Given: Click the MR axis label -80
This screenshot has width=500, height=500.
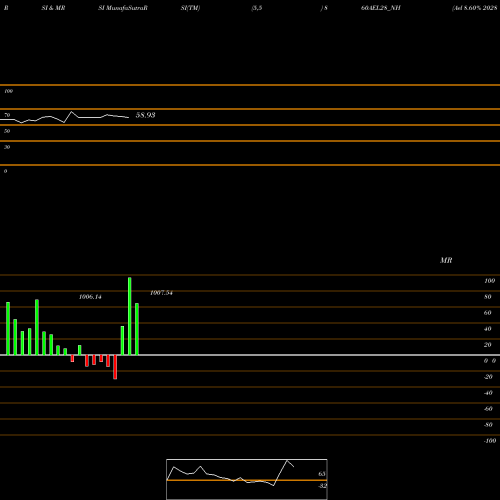Looking at the screenshot, I should 488,425.
